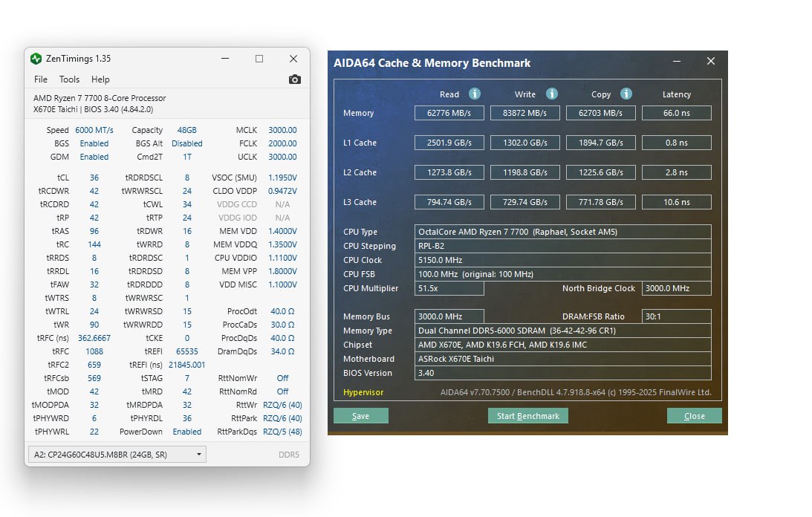The image size is (812, 517).
Task: Click the Cmd2T value 1T
Action: pyautogui.click(x=187, y=157)
